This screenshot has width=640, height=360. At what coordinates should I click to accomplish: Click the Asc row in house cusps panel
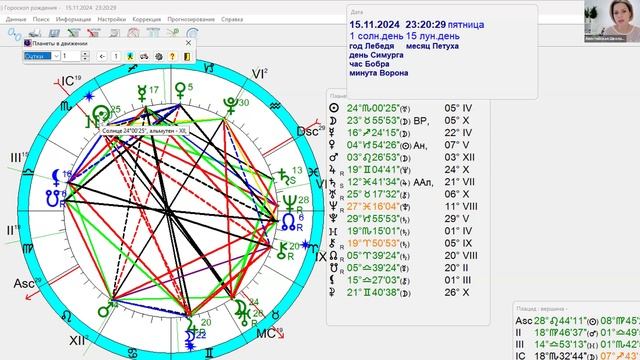coord(578,321)
